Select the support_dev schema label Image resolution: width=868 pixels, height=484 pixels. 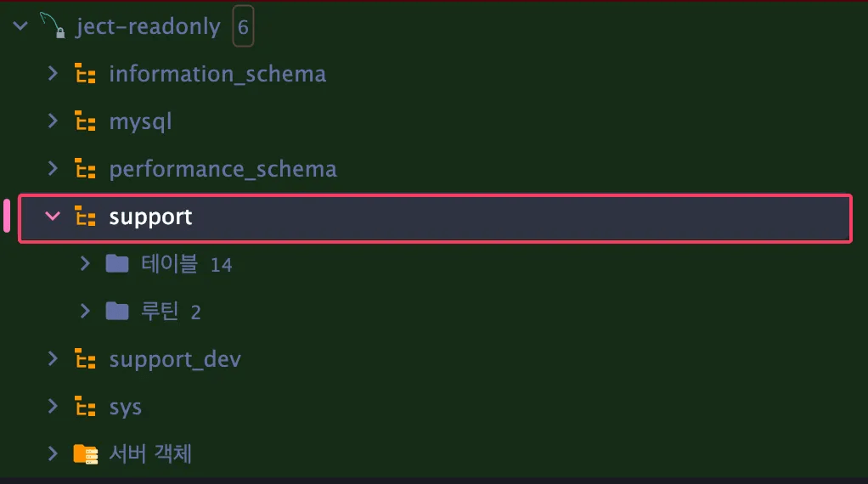(175, 359)
